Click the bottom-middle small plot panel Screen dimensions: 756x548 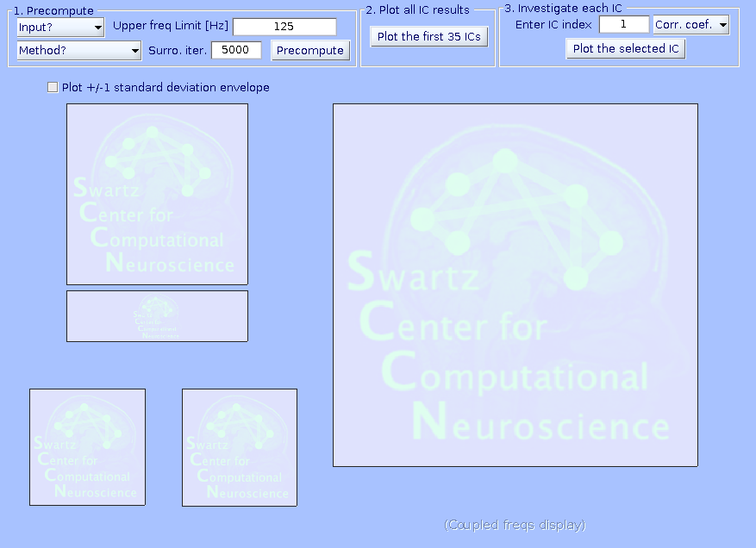pos(240,448)
